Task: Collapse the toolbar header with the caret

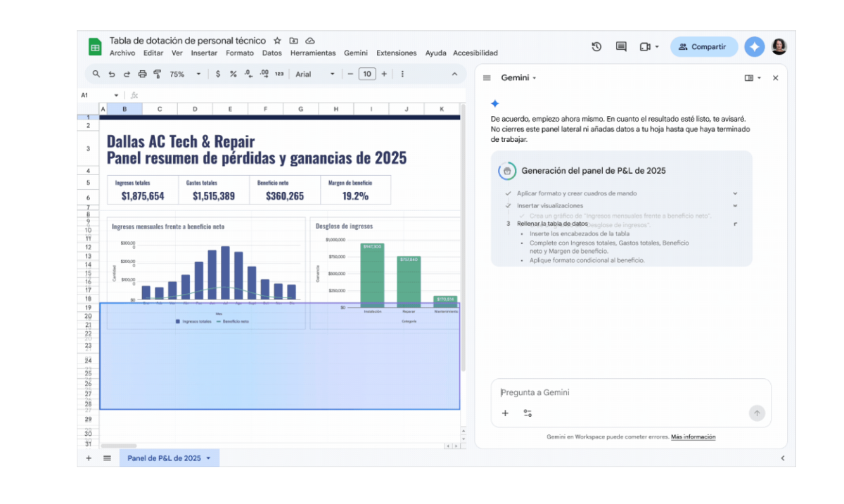Action: coord(454,74)
